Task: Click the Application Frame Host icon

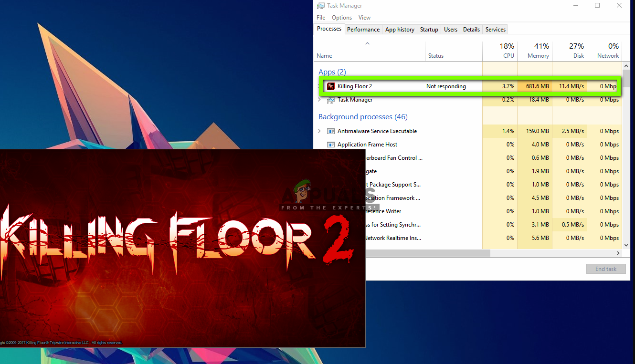Action: point(330,145)
